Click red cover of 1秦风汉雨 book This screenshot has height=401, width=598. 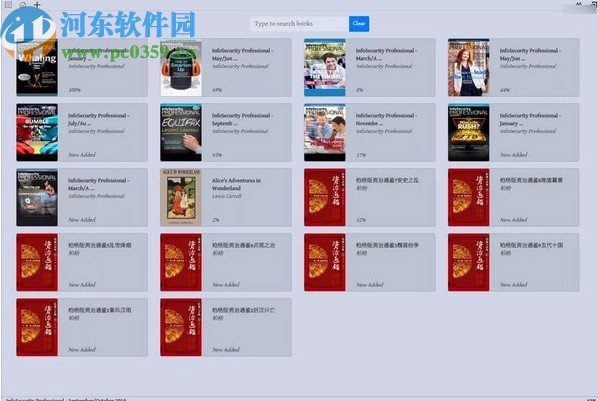(x=37, y=327)
